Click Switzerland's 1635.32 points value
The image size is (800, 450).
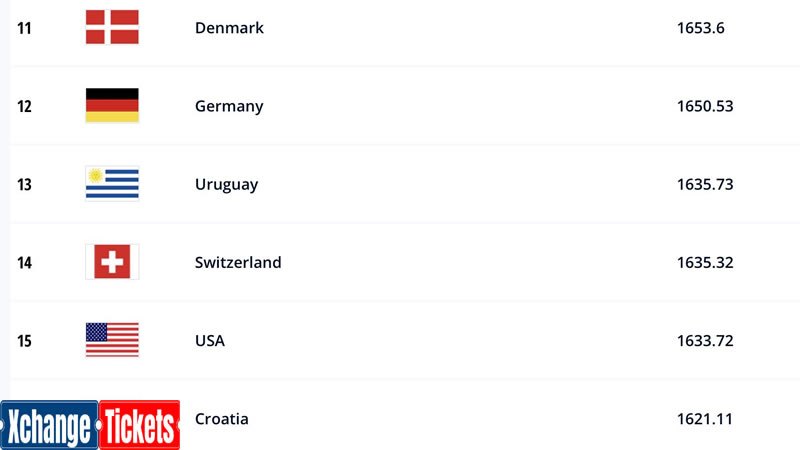[x=705, y=262]
